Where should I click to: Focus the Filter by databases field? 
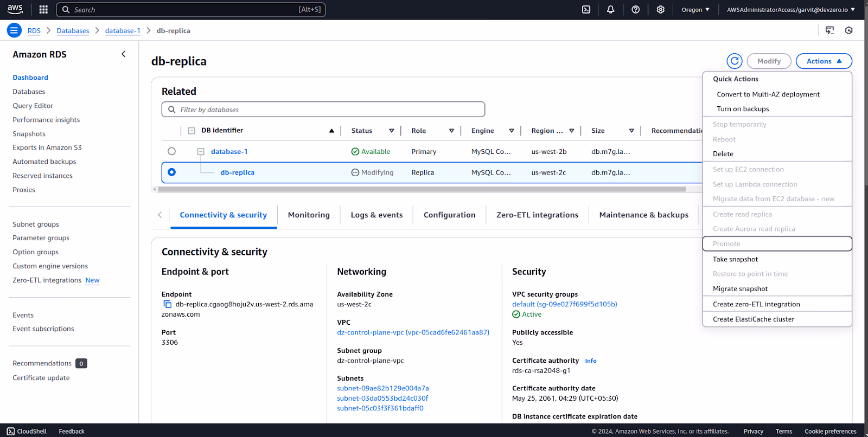tap(323, 110)
